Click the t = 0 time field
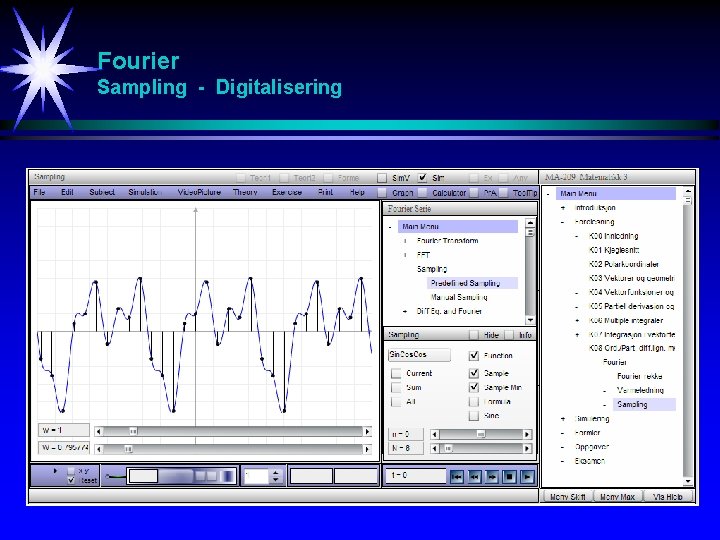 (x=416, y=476)
